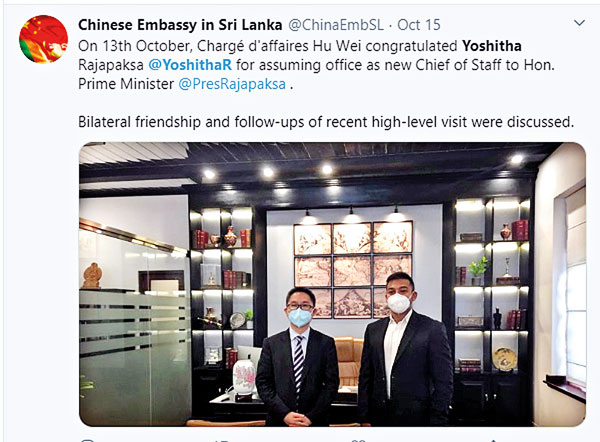The width and height of the screenshot is (600, 442).
Task: Expand the tweet options chevron menu
Action: [x=580, y=23]
